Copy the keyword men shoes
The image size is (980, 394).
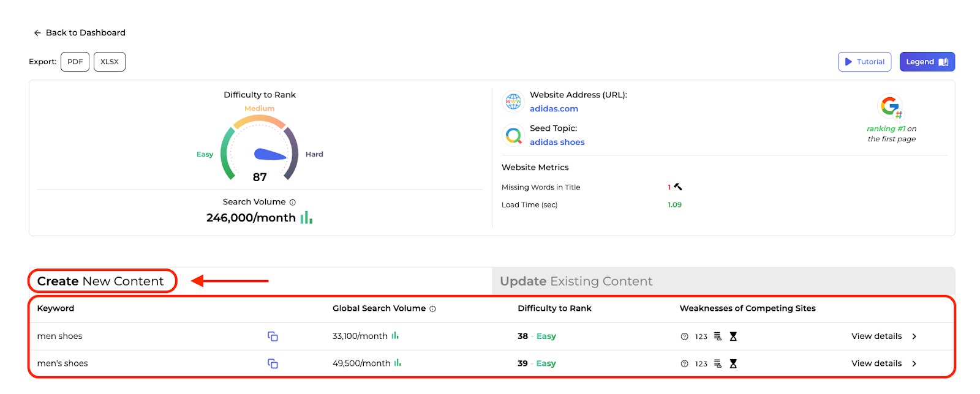(x=273, y=336)
